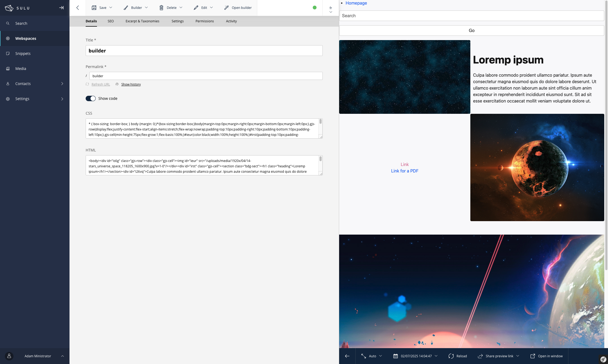608x364 pixels.
Task: Expand the Share preview link dropdown
Action: pyautogui.click(x=517, y=356)
